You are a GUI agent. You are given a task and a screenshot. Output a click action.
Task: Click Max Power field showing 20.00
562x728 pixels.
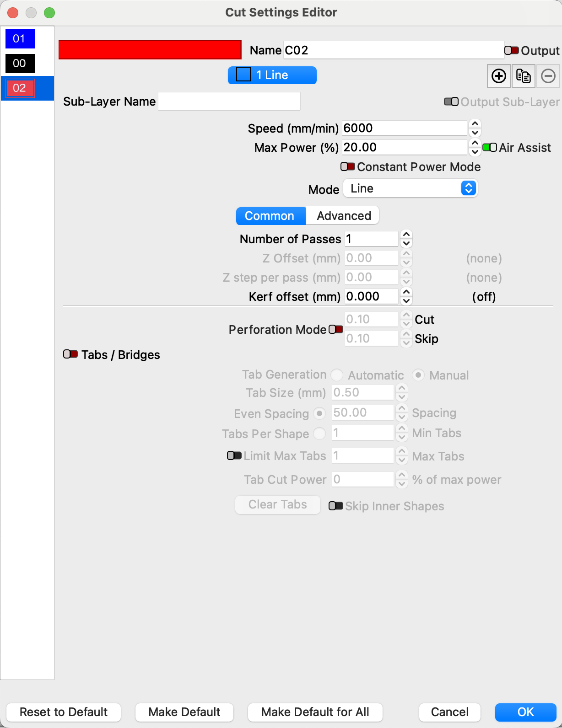[404, 147]
